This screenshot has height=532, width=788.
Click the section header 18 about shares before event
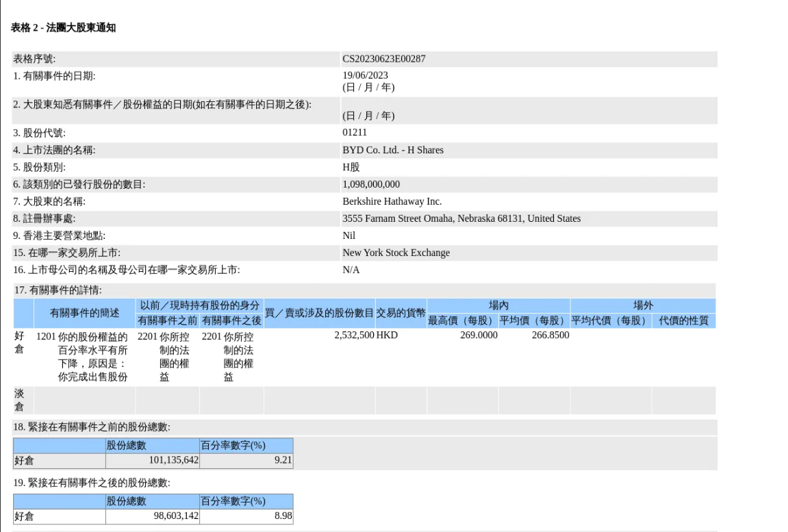coord(92,427)
